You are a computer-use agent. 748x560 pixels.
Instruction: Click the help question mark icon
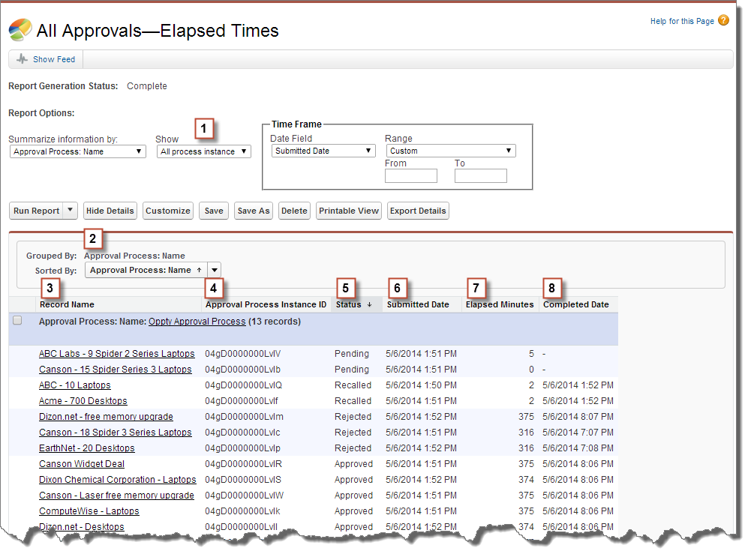(723, 20)
